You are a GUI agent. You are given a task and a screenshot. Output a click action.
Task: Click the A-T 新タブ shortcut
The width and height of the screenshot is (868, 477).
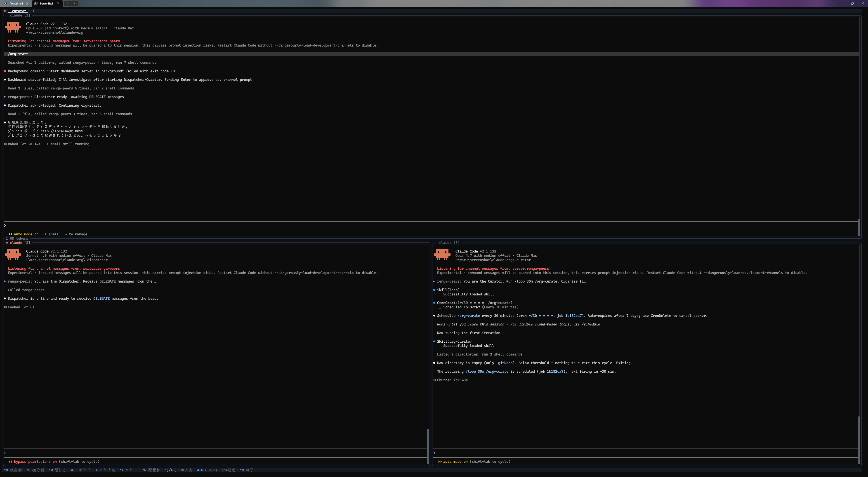80,470
